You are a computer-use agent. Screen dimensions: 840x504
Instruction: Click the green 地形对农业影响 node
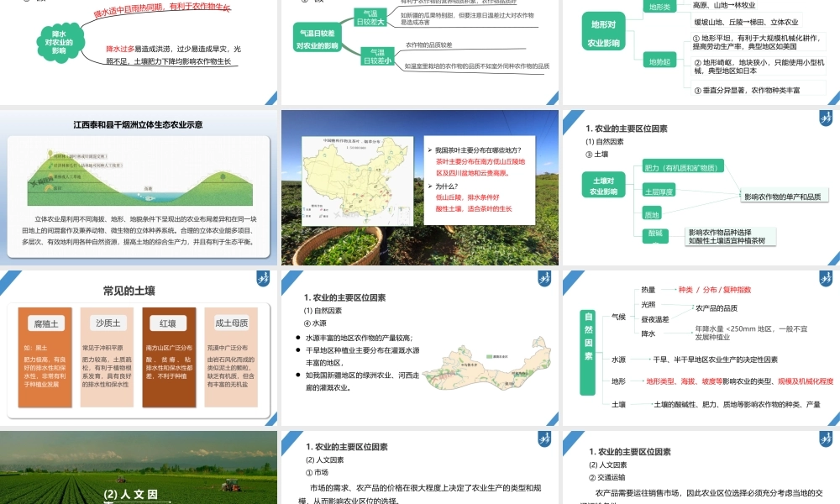602,31
